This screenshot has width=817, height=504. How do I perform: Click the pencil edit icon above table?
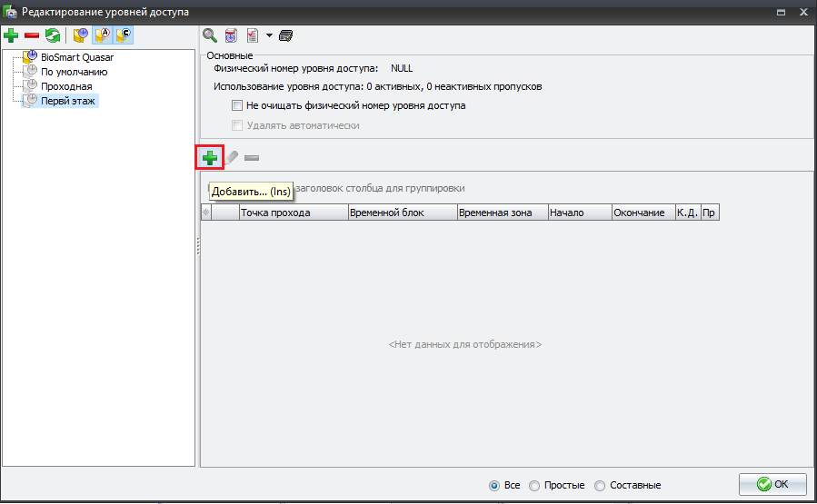(x=232, y=157)
